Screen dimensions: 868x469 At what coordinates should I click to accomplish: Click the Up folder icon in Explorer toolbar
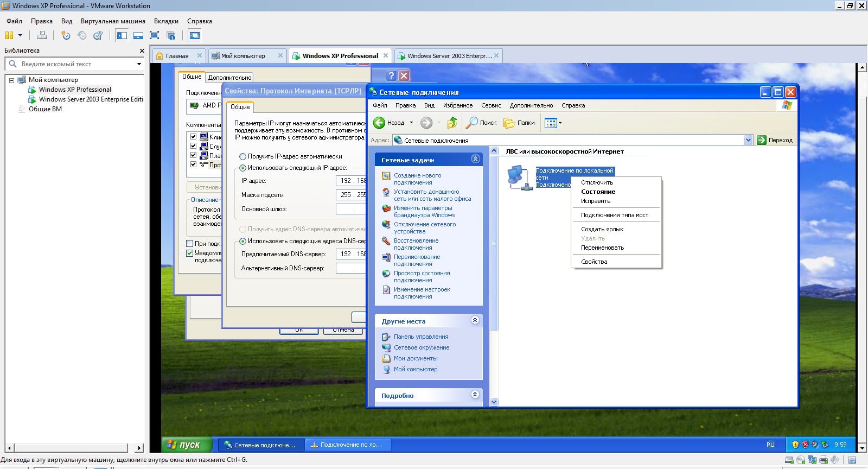[x=452, y=123]
